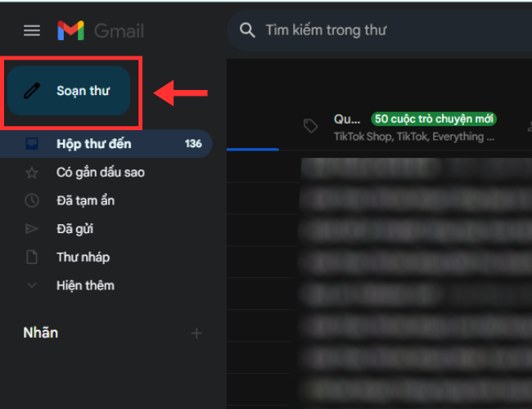The width and height of the screenshot is (532, 409).
Task: Switch to the Qu... promotions tab
Action: pyautogui.click(x=400, y=127)
